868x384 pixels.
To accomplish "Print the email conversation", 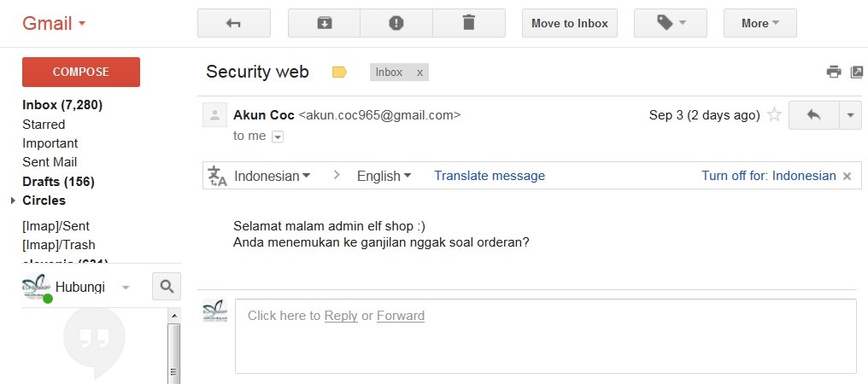I will click(x=834, y=72).
